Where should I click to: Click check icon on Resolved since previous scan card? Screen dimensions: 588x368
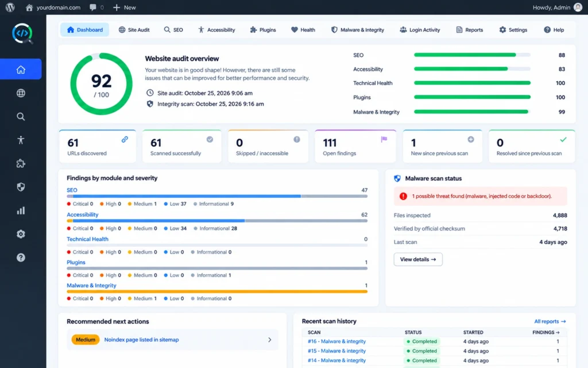pos(563,139)
